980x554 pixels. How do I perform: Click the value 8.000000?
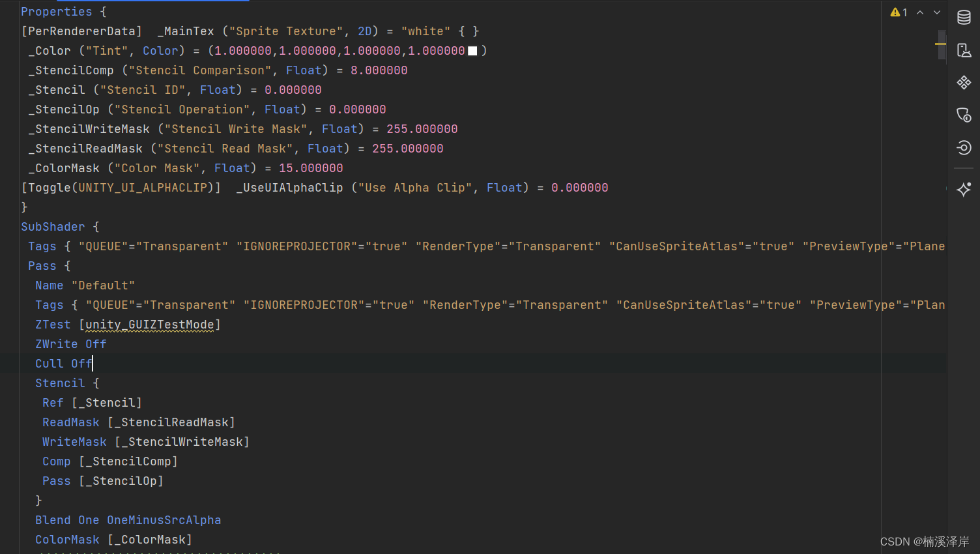pos(379,70)
